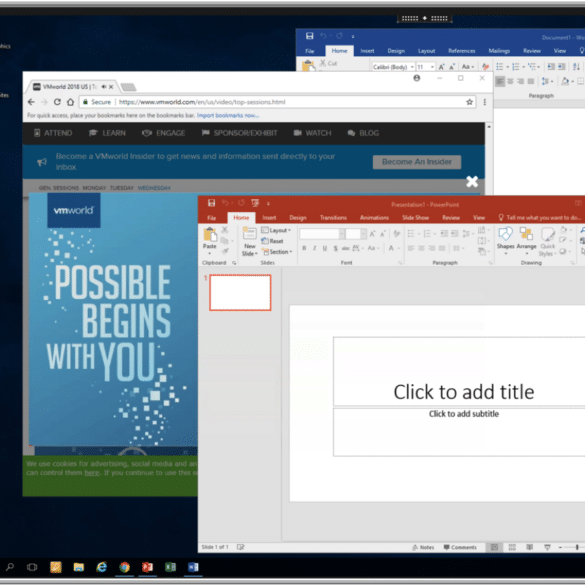Click 'Import bookmarks now...' link
Image resolution: width=585 pixels, height=585 pixels.
point(228,115)
